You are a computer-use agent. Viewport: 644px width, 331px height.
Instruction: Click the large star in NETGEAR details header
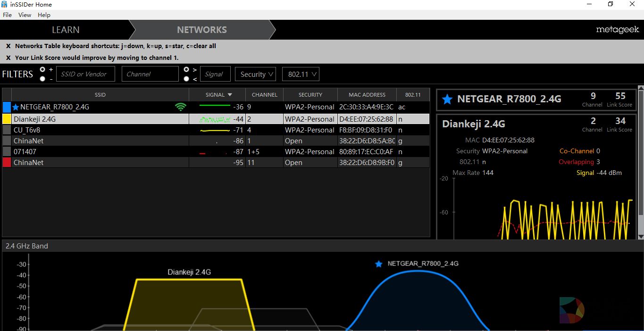point(447,99)
